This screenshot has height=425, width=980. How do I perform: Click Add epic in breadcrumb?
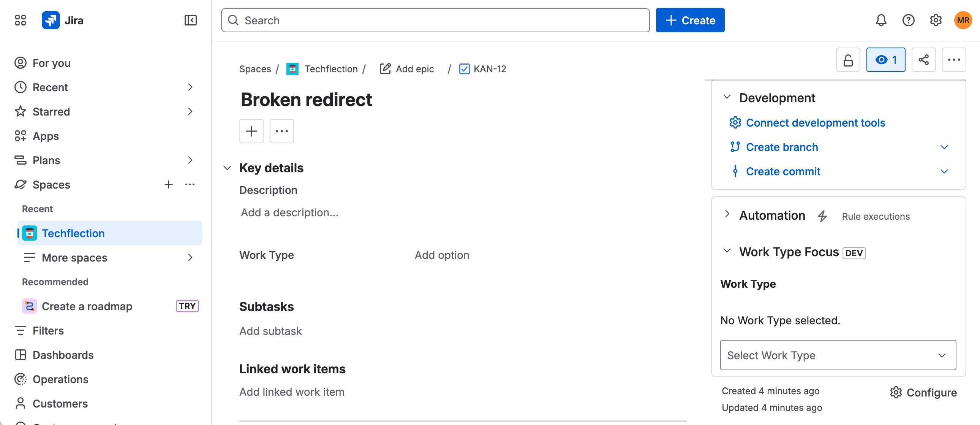coord(415,69)
